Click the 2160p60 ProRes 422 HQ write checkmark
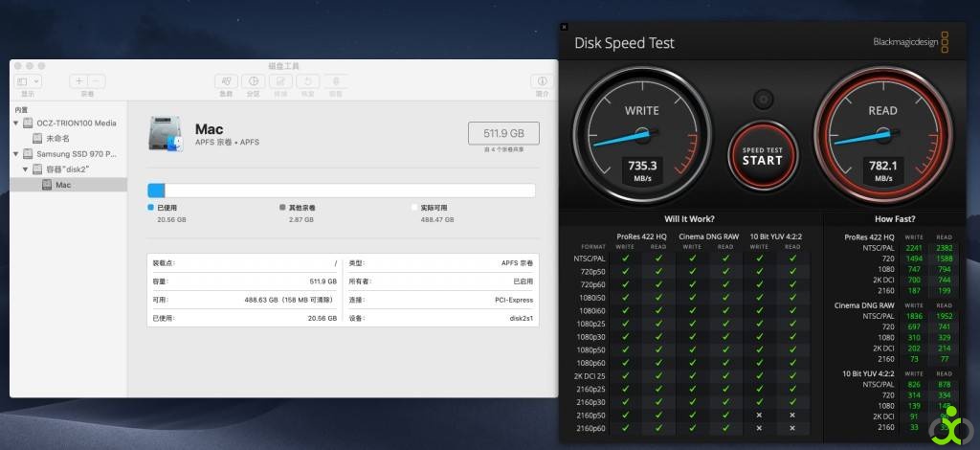Screen dimensions: 980x450 pyautogui.click(x=625, y=429)
